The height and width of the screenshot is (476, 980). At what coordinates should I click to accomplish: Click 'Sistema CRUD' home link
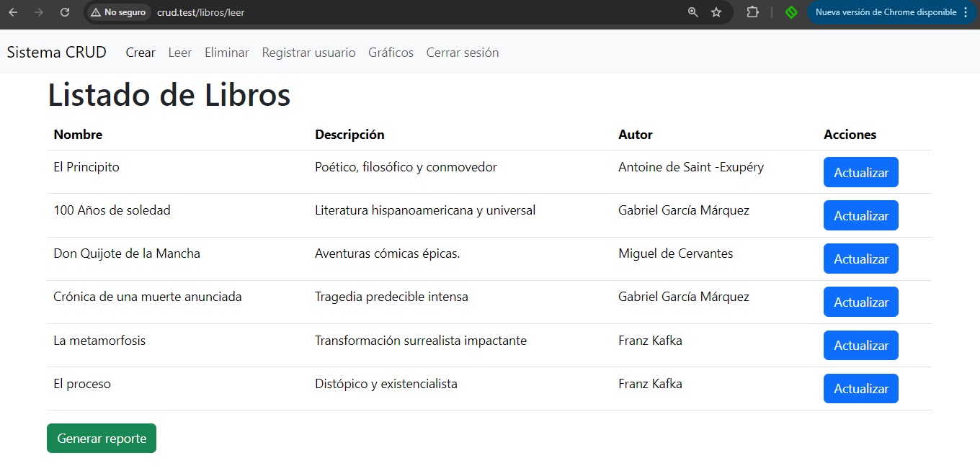click(56, 52)
